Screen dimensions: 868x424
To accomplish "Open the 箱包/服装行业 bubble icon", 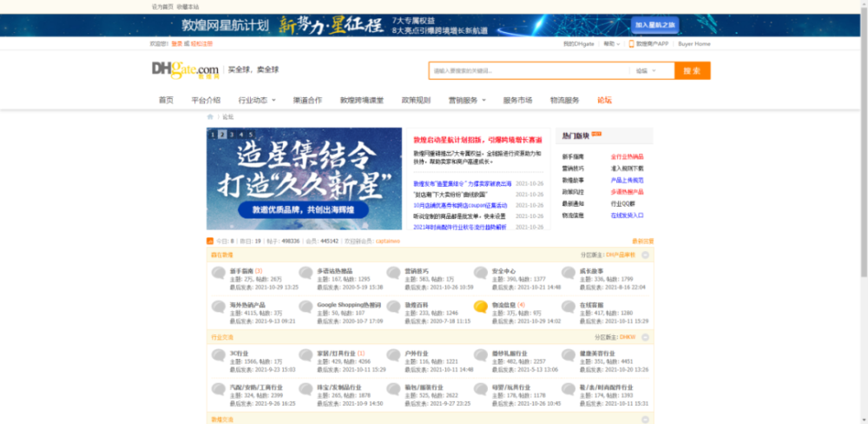I will [393, 389].
